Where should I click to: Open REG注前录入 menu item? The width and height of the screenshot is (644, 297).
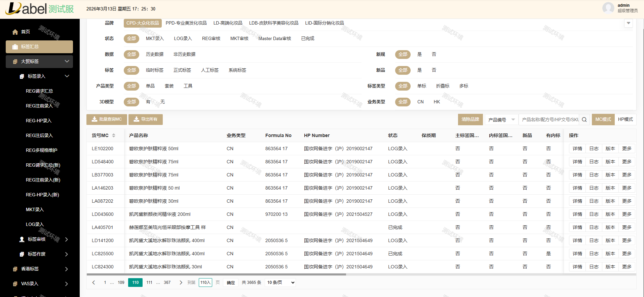point(39,106)
